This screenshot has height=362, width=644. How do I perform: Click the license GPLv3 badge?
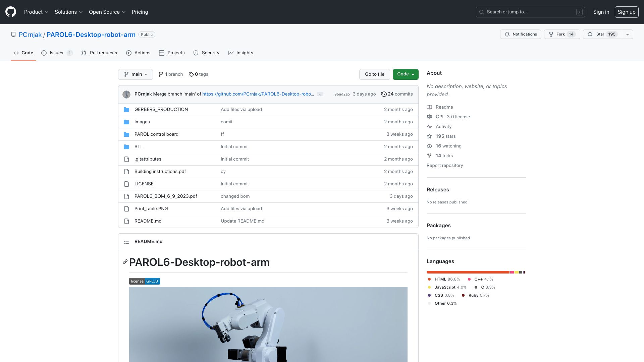point(145,281)
